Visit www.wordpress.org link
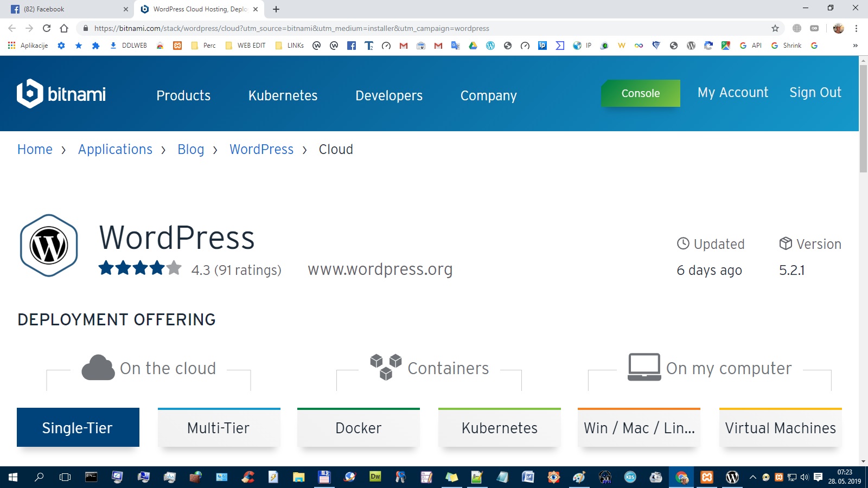868x488 pixels. [x=380, y=269]
